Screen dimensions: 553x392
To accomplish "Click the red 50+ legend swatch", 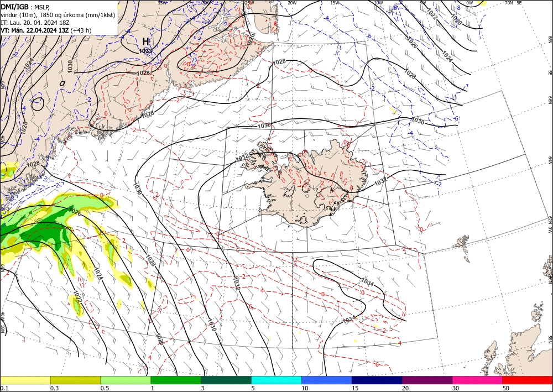I will point(528,380).
